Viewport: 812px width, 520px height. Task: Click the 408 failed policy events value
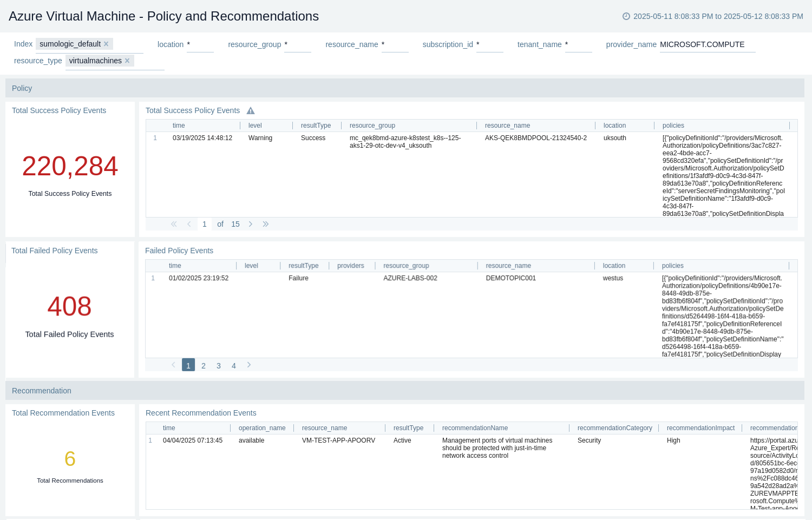coord(69,306)
